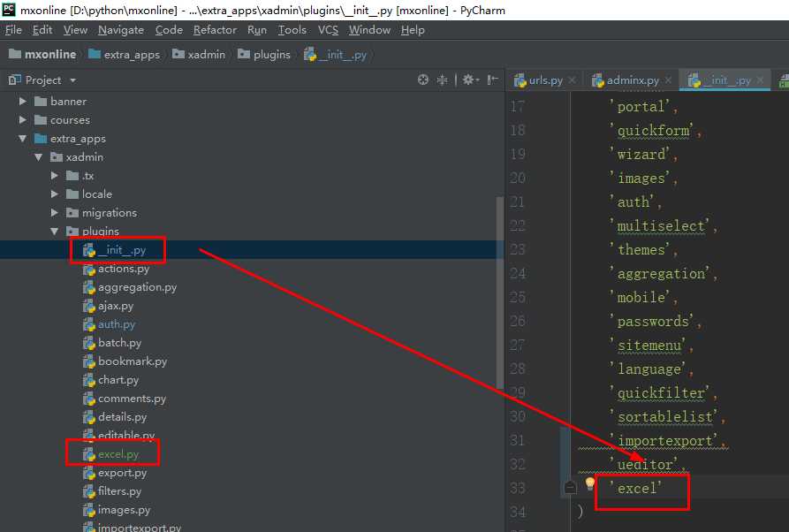The width and height of the screenshot is (789, 532).
Task: Click the 'multiselect' string on line 22
Action: tap(659, 226)
